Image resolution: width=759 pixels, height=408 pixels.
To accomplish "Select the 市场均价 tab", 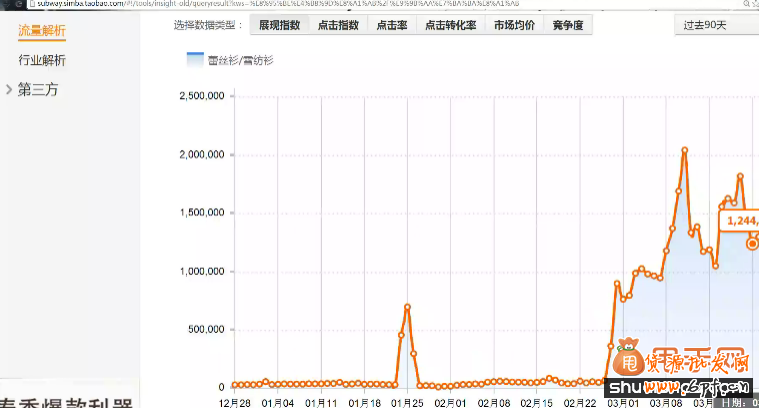I will 513,26.
